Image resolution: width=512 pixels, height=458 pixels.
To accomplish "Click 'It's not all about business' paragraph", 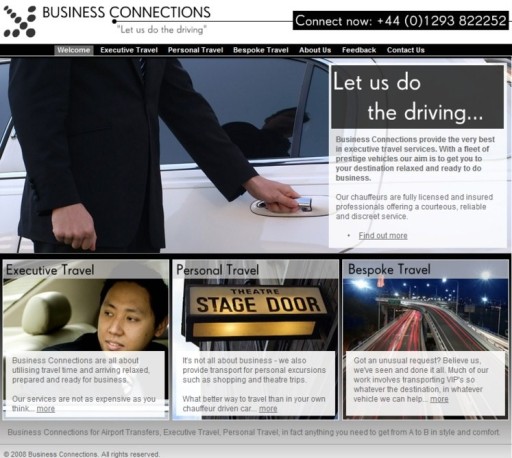I will [x=254, y=370].
